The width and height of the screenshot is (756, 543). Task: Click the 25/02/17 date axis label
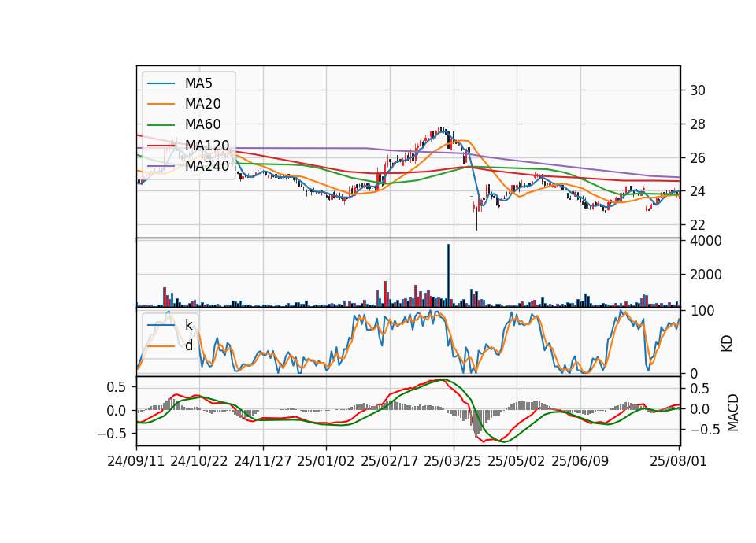390,461
